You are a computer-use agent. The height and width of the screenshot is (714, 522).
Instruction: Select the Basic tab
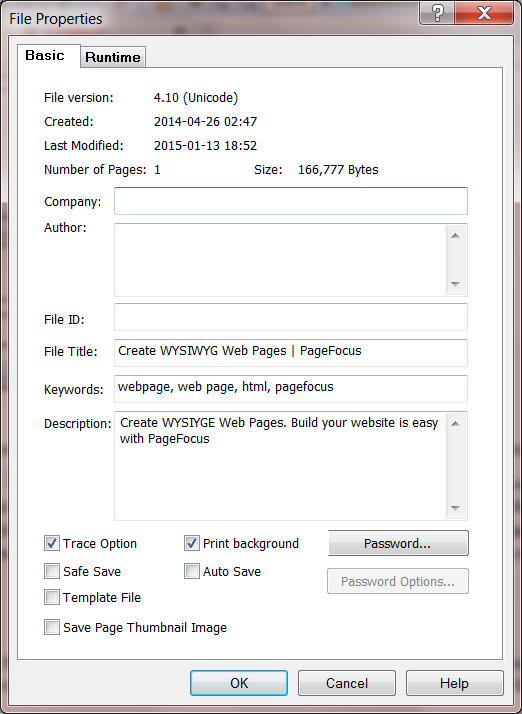pos(45,56)
